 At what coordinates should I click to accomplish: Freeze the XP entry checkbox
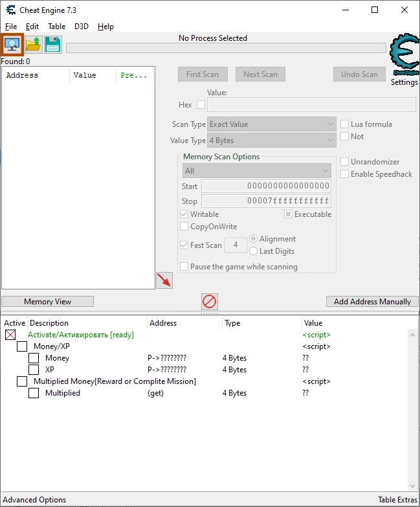(34, 370)
